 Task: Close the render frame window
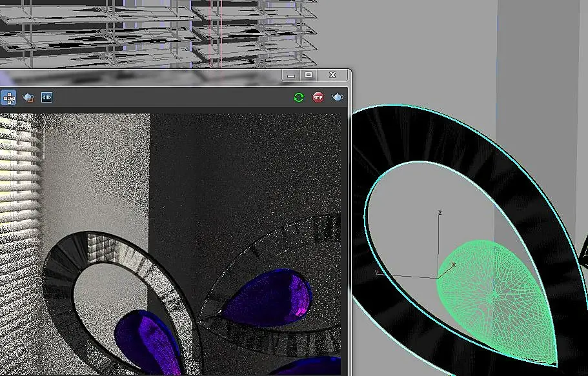pos(332,75)
